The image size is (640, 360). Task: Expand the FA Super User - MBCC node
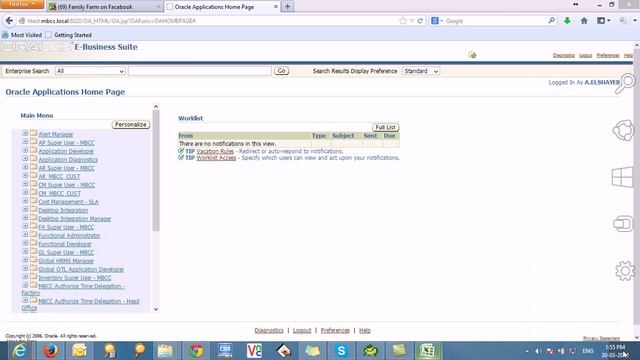point(25,226)
